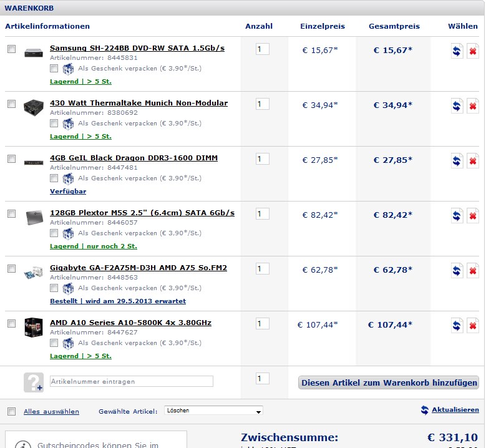Screen dimensions: 486x448
Task: Open the Gewählte Artikel Löschen dropdown
Action: coord(213,411)
